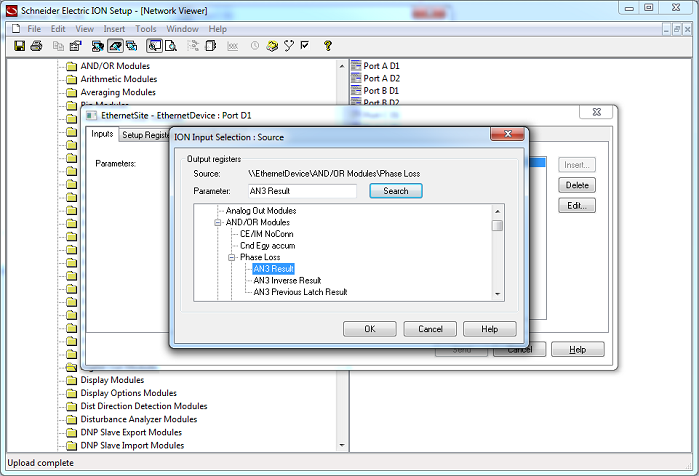The image size is (699, 476).
Task: Select the highlighted 'AN3 Result' register
Action: [273, 269]
